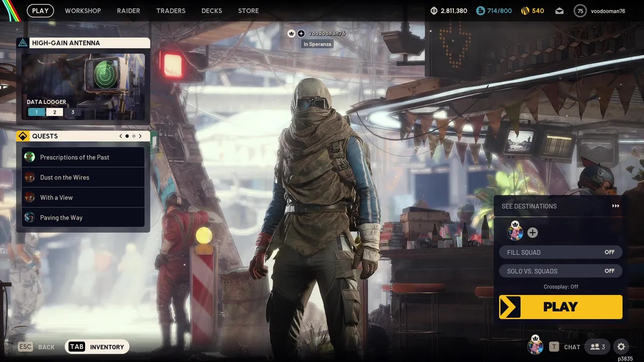Click the High-Gain Antenna triangle icon

click(x=23, y=43)
